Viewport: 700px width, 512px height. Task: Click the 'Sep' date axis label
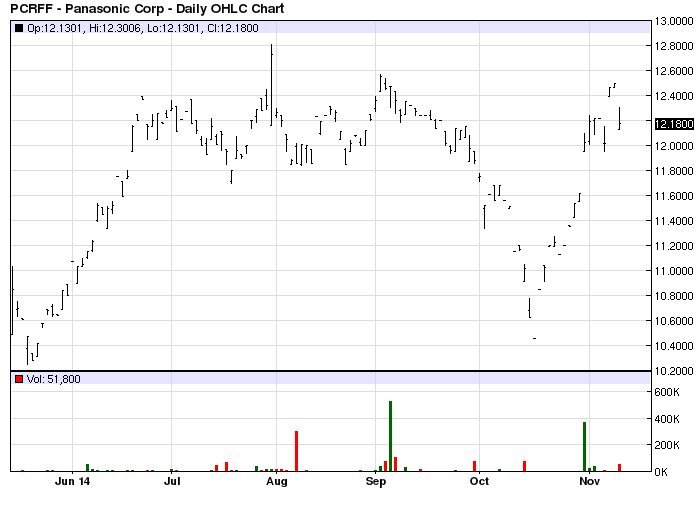(x=375, y=481)
